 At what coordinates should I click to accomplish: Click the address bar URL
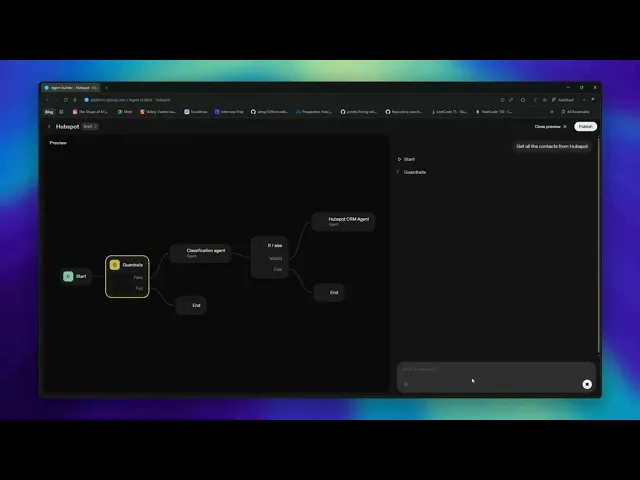pyautogui.click(x=130, y=100)
